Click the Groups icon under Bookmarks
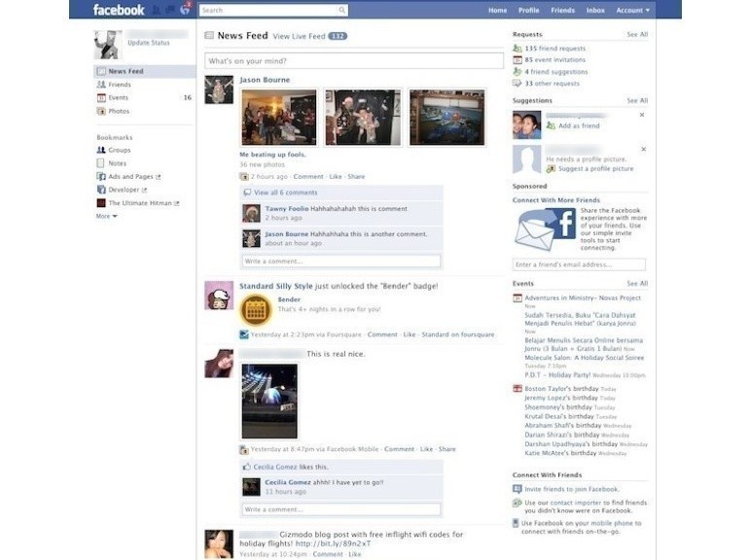749x560 pixels. click(101, 150)
